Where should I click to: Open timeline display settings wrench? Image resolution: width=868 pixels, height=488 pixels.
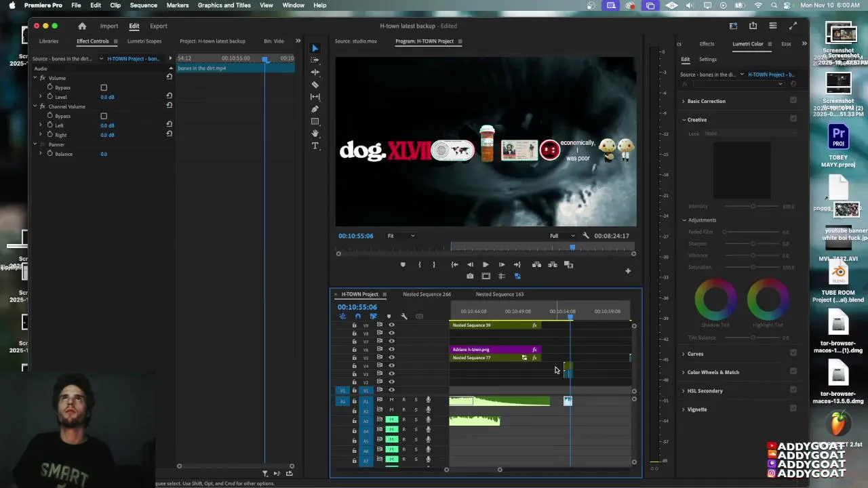(404, 317)
